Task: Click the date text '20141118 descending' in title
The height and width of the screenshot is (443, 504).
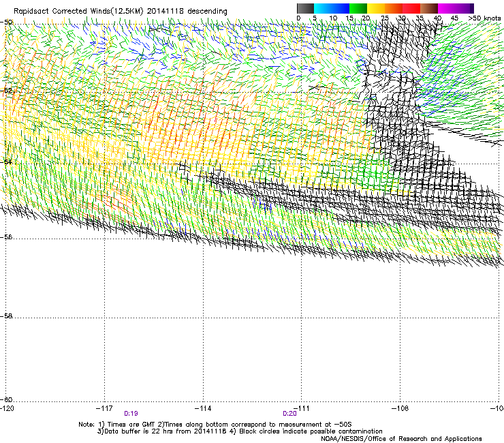Action: tap(187, 12)
